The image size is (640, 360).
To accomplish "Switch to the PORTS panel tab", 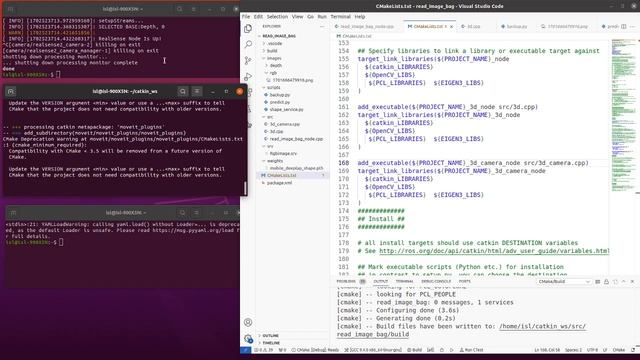I will (464, 282).
